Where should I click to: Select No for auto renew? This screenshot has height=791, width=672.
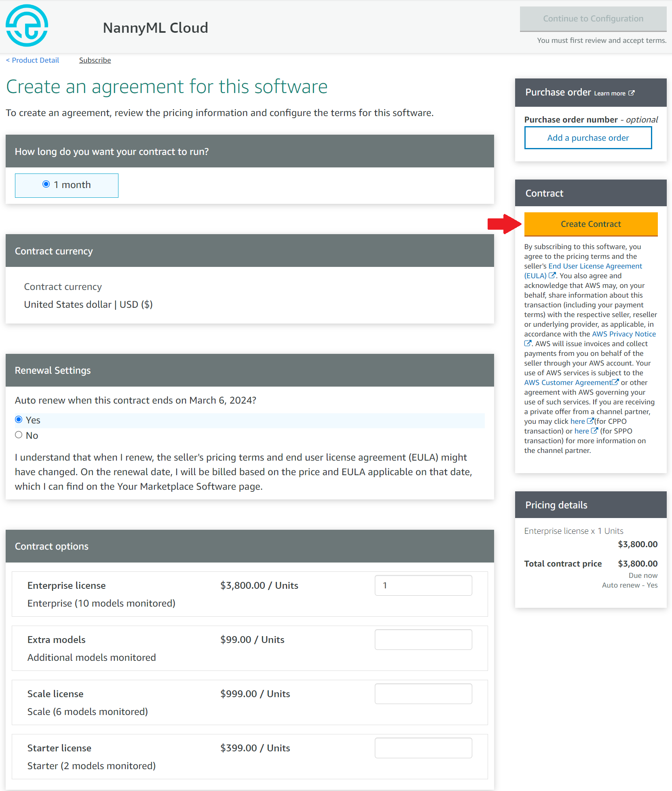click(19, 435)
